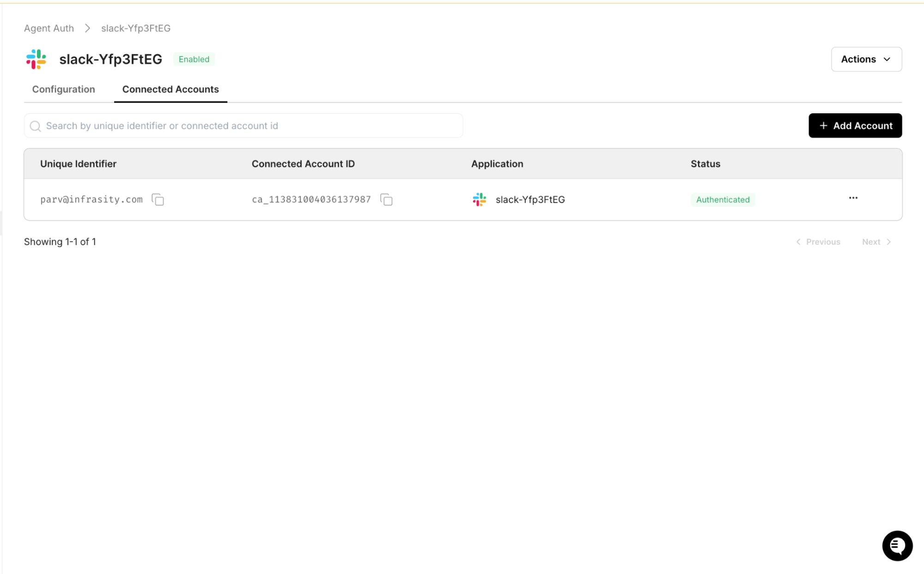Copy the parv@infrasity.com unique identifier

[x=158, y=200]
